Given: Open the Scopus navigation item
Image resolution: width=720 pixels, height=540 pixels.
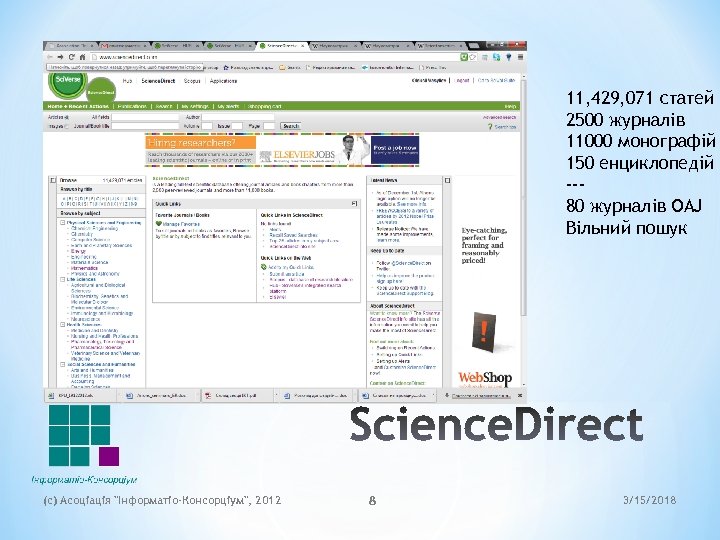Looking at the screenshot, I should coord(192,81).
